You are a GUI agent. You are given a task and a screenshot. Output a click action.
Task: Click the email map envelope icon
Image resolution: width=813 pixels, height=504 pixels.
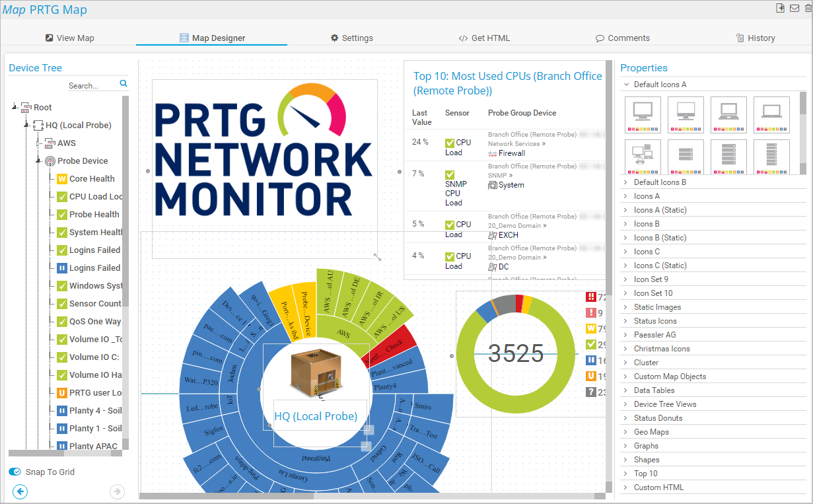point(794,9)
